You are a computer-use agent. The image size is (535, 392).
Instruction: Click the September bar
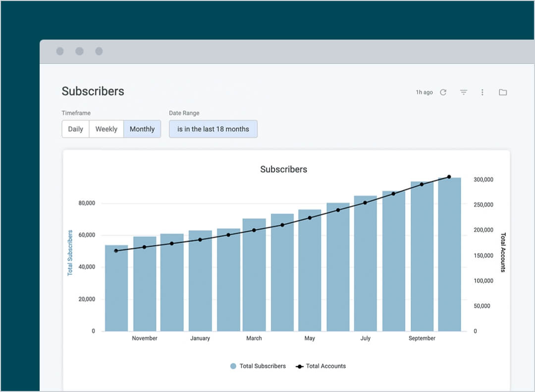(422, 256)
